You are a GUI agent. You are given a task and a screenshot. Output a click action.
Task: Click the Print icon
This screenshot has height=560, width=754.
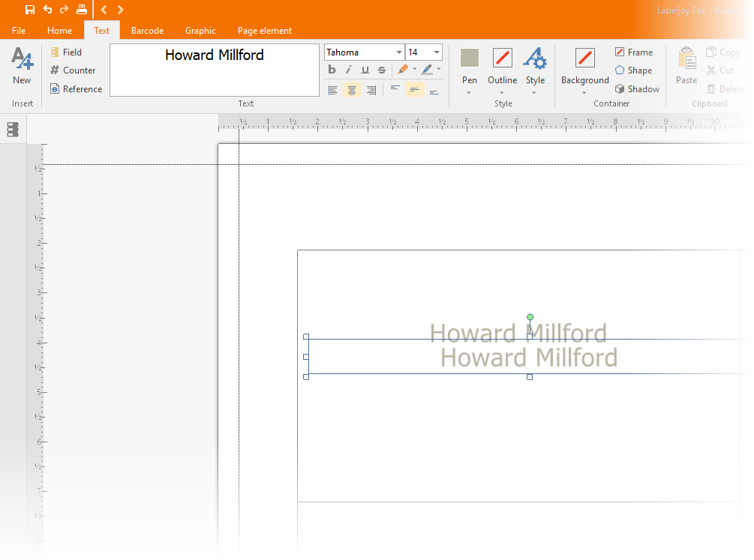(x=82, y=10)
